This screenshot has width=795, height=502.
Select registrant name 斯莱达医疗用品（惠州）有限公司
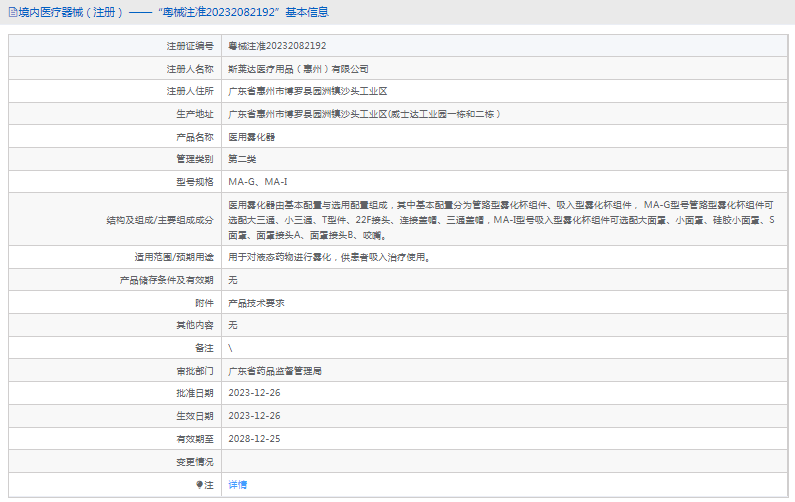(x=298, y=69)
